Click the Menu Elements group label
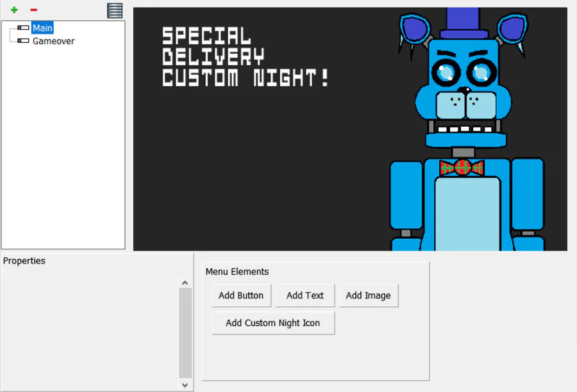577x392 pixels. pos(237,272)
